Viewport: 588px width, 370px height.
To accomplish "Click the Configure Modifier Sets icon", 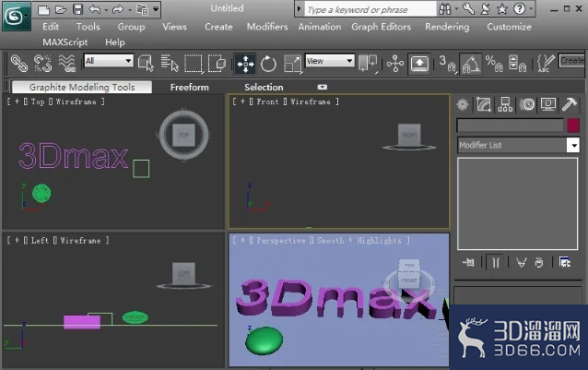I will coord(565,262).
